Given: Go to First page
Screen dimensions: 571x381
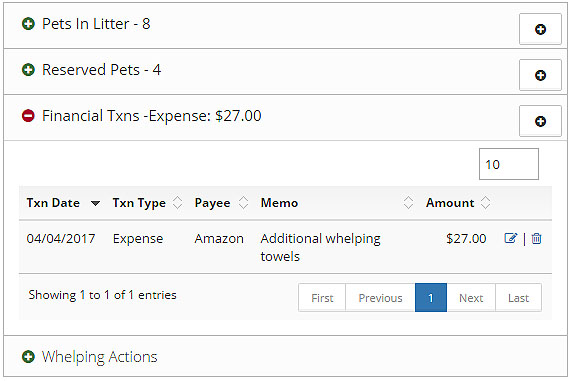Looking at the screenshot, I should [322, 298].
